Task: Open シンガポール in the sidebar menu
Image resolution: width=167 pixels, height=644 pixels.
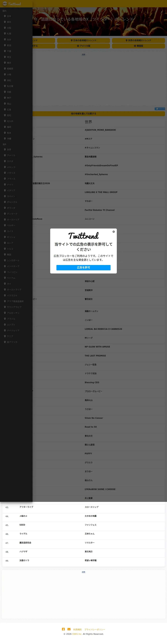Action: (16, 260)
